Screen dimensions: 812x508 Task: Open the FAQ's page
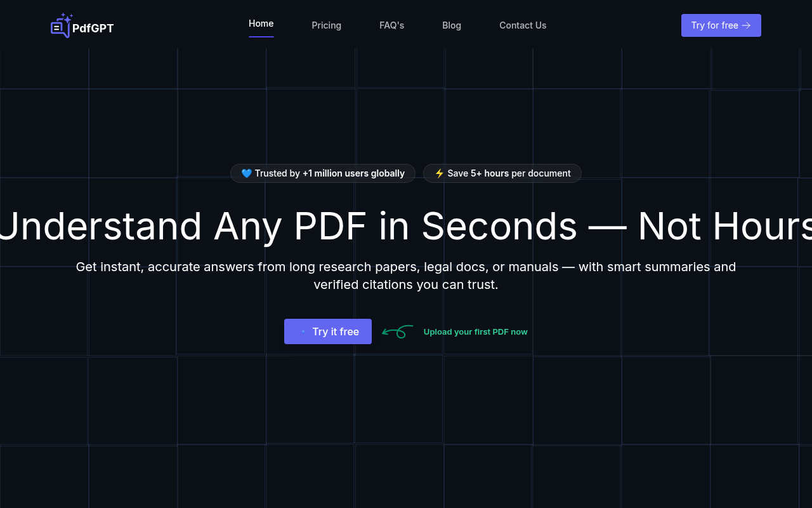pos(391,25)
